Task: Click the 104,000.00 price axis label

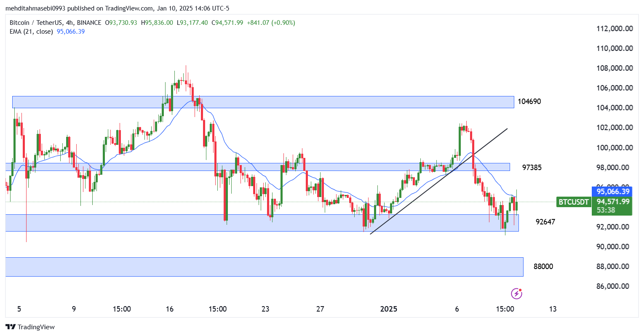Action: click(615, 108)
